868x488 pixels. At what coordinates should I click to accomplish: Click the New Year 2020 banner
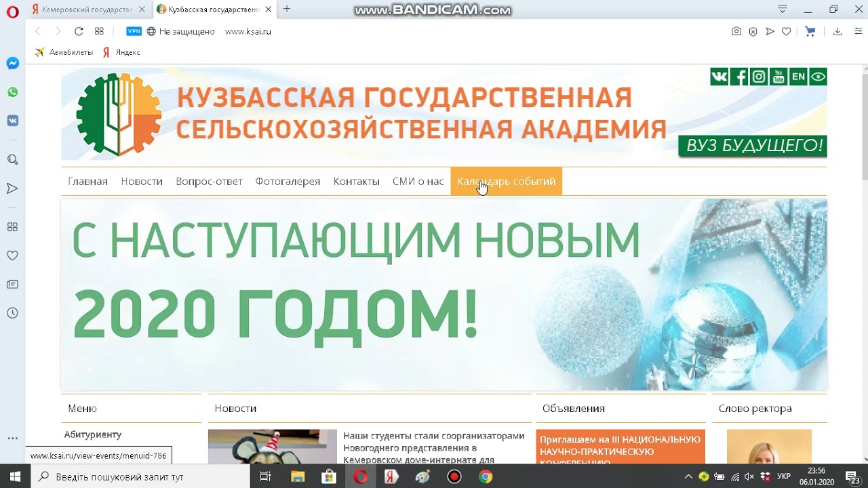(x=444, y=294)
